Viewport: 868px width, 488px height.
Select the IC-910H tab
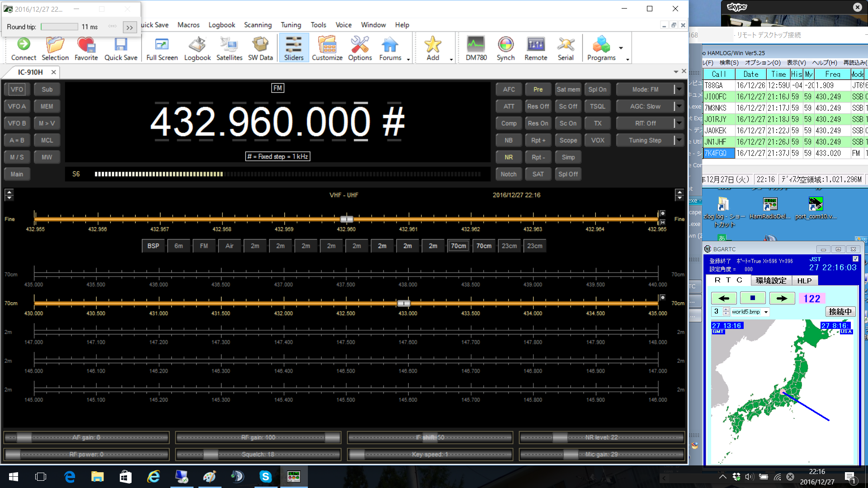click(30, 72)
